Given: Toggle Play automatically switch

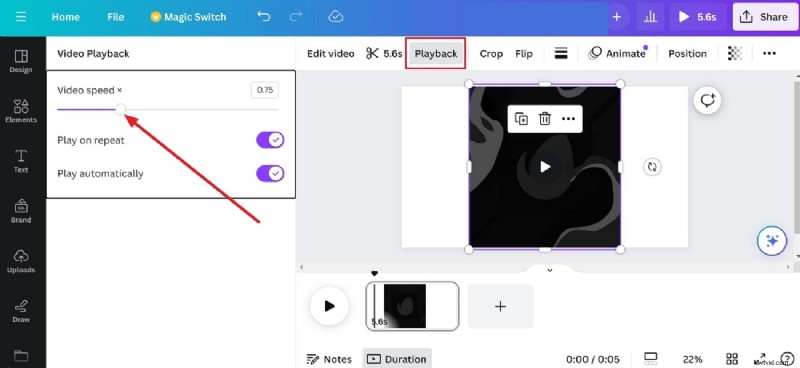Looking at the screenshot, I should pos(270,174).
